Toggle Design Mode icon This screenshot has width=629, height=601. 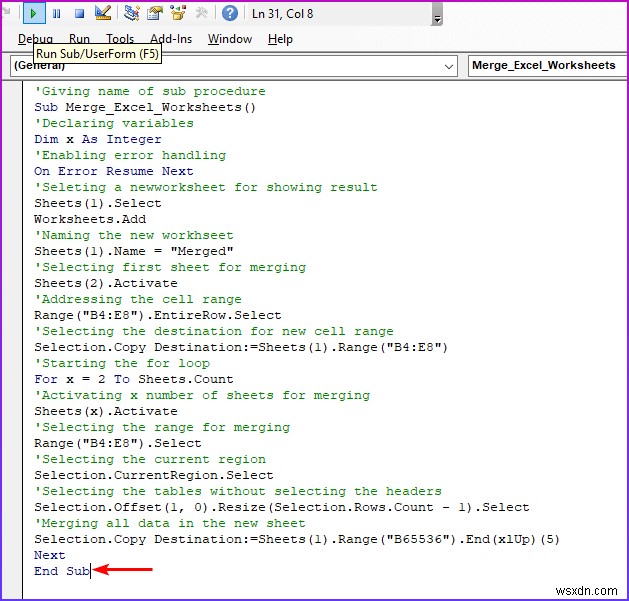point(103,13)
